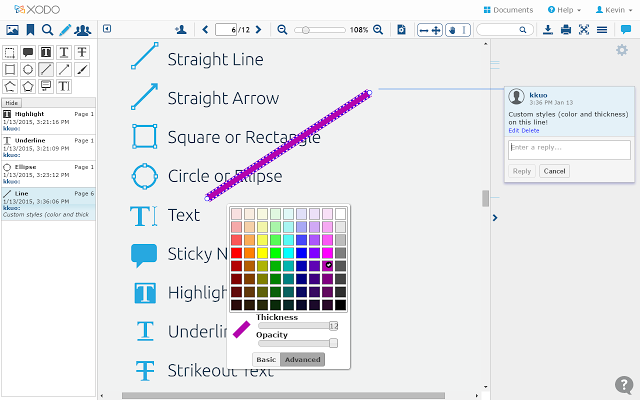Select the rectangle shape tool

click(10, 69)
